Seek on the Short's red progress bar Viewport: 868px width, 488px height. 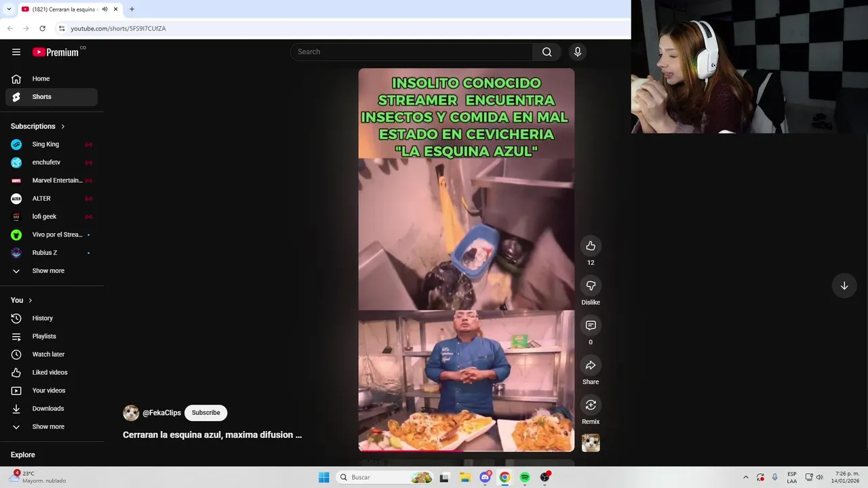467,451
